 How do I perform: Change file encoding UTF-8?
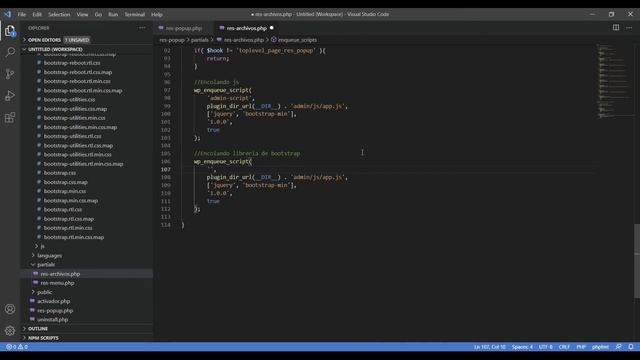coord(546,347)
